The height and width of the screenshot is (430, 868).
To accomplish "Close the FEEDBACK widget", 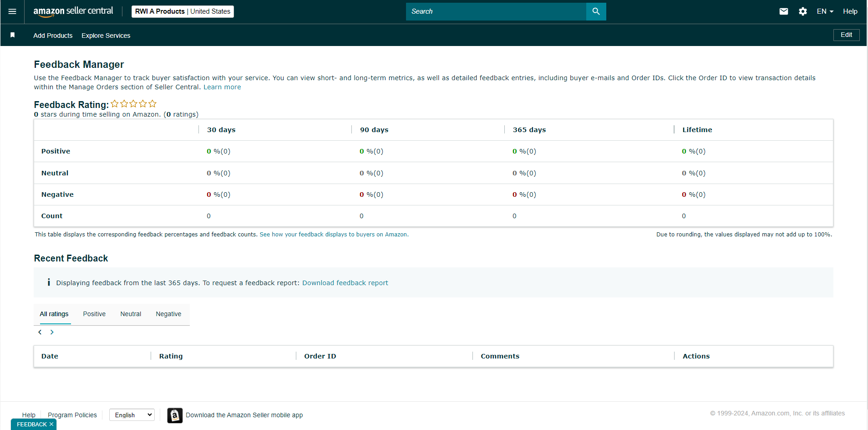I will coord(51,424).
